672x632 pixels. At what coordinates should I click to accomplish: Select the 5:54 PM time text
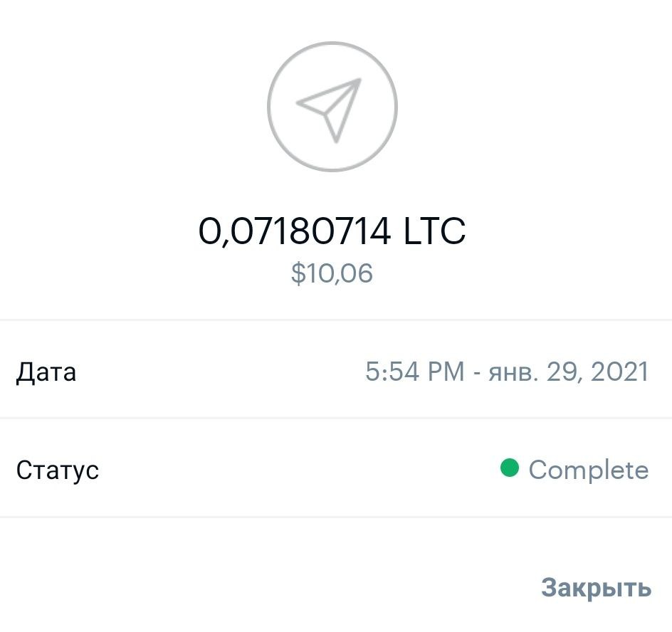[414, 372]
